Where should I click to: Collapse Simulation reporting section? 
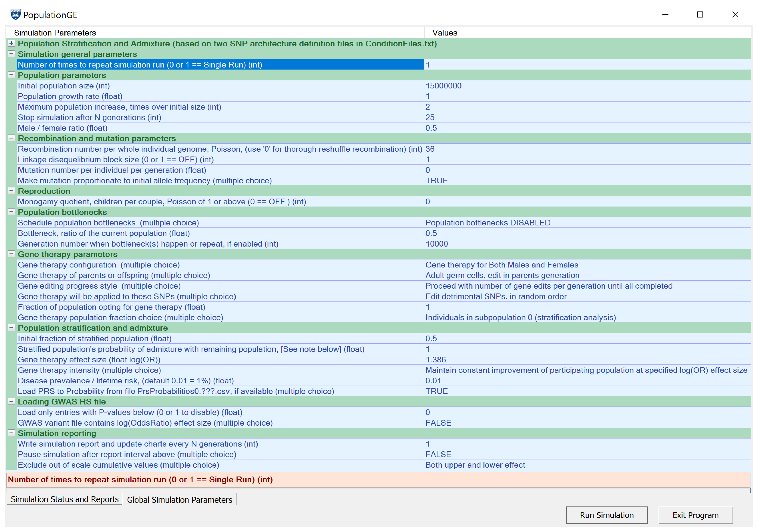click(12, 433)
